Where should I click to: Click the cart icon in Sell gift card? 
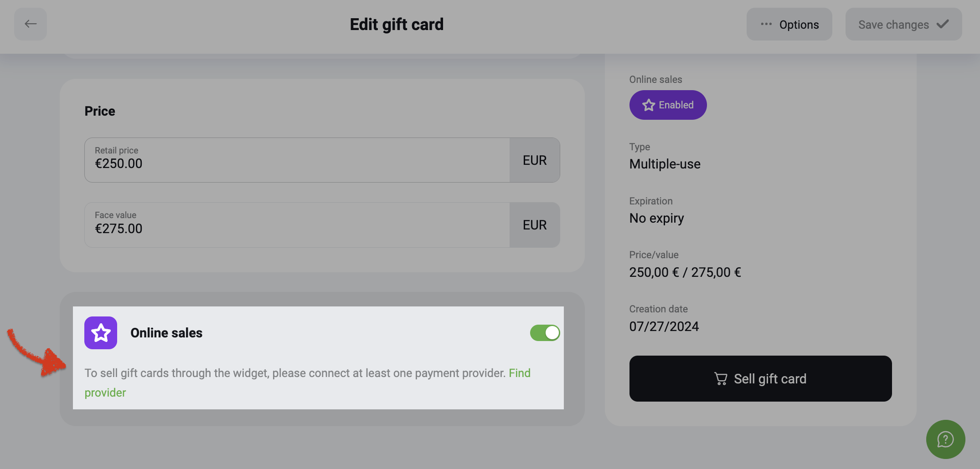coord(721,379)
